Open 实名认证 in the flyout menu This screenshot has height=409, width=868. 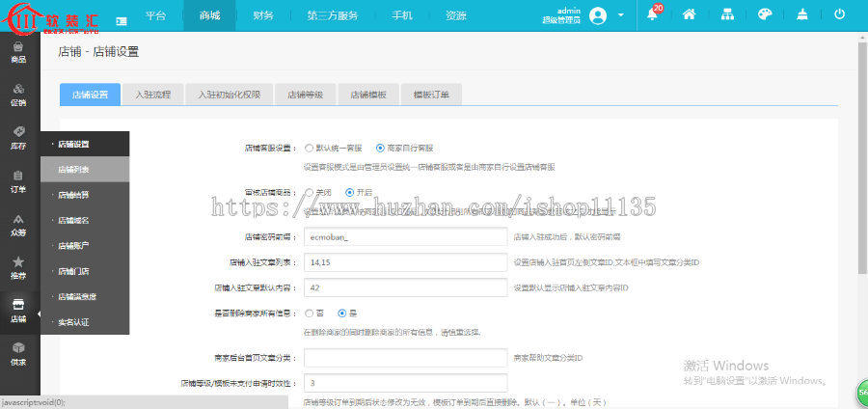pos(73,321)
